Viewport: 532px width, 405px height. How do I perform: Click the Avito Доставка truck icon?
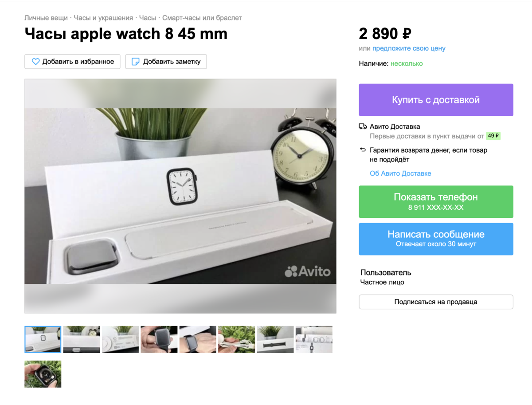click(363, 126)
